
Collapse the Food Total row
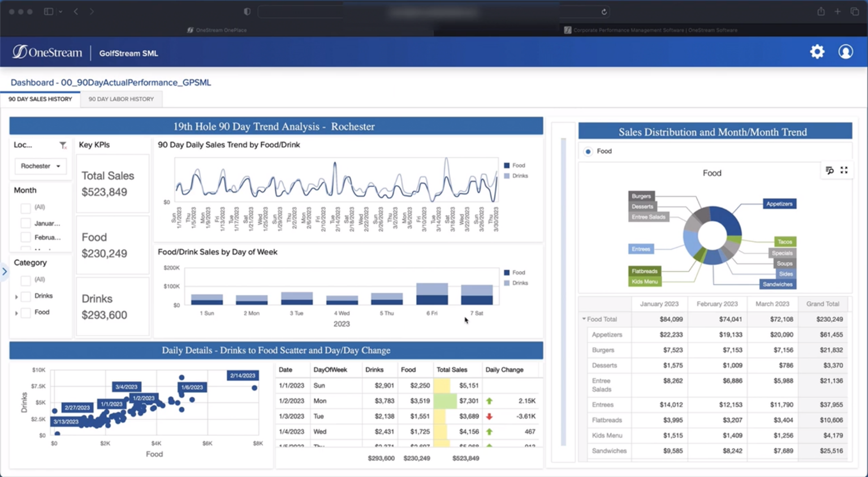point(584,319)
